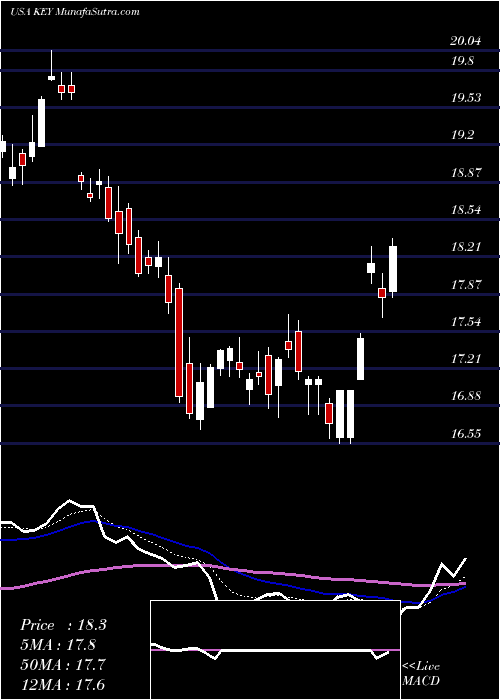This screenshot has height=700, width=500.
Task: Click the 19.8 price axis label
Action: (x=462, y=61)
